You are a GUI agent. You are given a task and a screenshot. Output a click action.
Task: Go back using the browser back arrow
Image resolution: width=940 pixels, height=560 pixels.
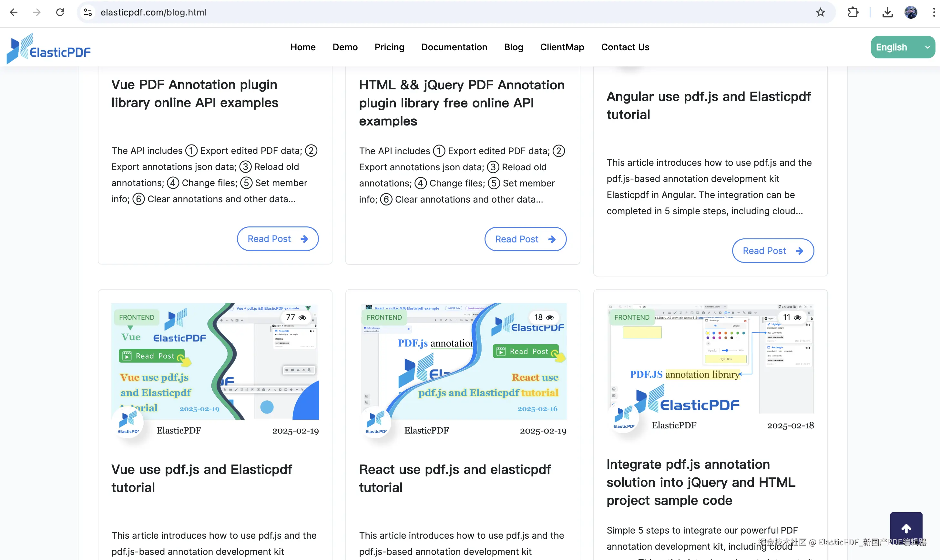[x=14, y=12]
